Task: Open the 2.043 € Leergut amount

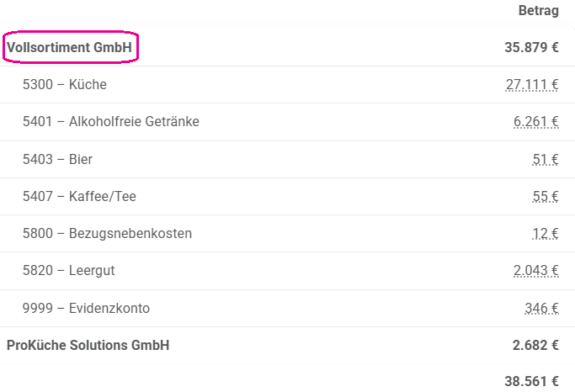Action: tap(535, 270)
